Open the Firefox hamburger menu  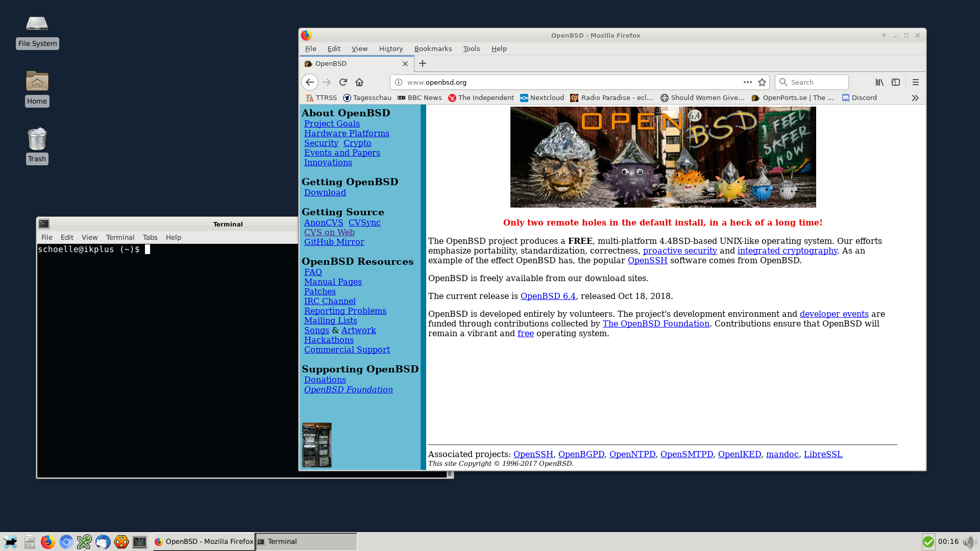point(916,82)
